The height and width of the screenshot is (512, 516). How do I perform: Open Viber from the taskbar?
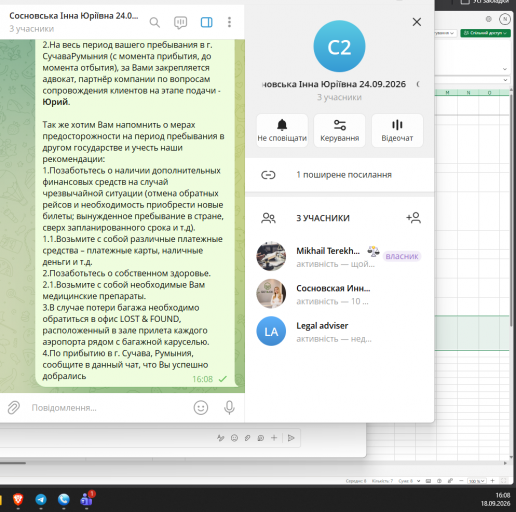64,499
